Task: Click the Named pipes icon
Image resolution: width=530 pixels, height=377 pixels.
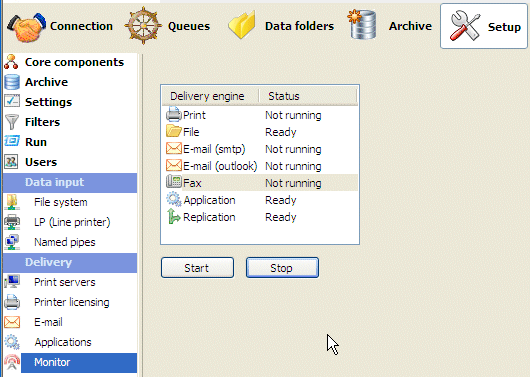Action: click(12, 242)
